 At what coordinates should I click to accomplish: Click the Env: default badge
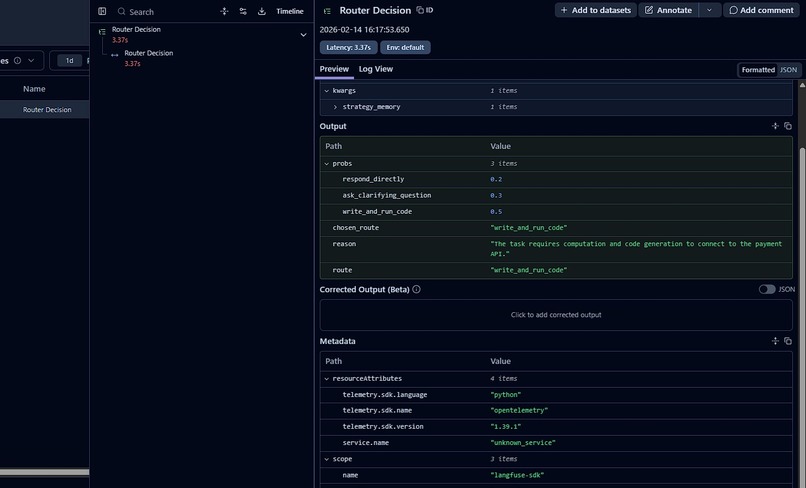click(x=405, y=47)
